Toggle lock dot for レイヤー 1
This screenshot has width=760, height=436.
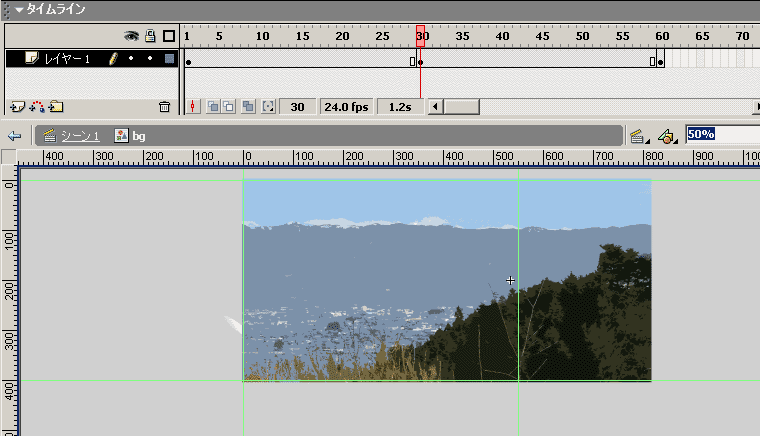(150, 59)
